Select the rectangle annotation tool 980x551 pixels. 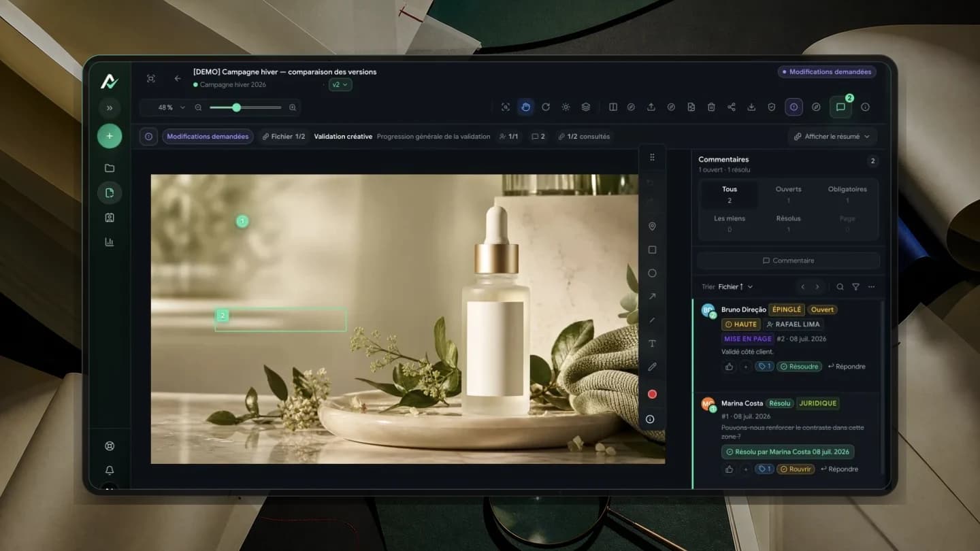point(652,250)
